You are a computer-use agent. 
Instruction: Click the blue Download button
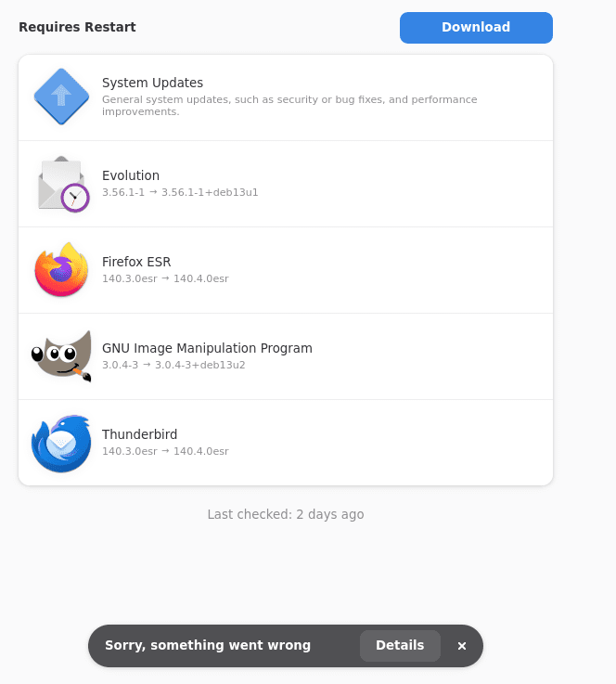[x=476, y=28]
